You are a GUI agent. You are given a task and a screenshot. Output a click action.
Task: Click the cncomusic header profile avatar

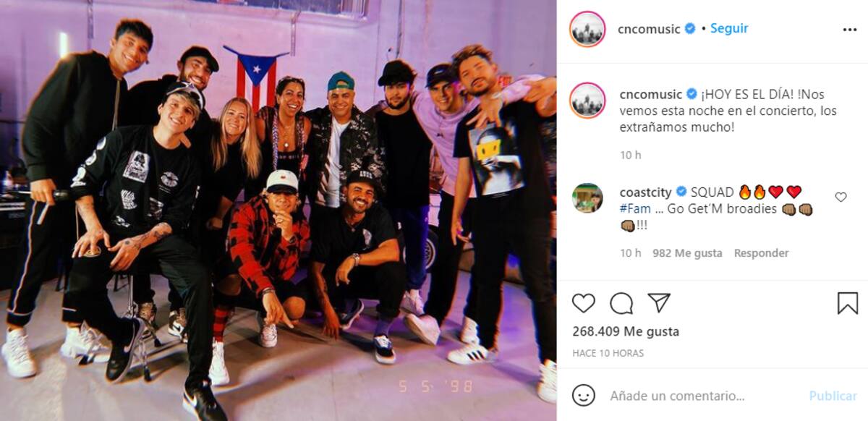(x=587, y=29)
